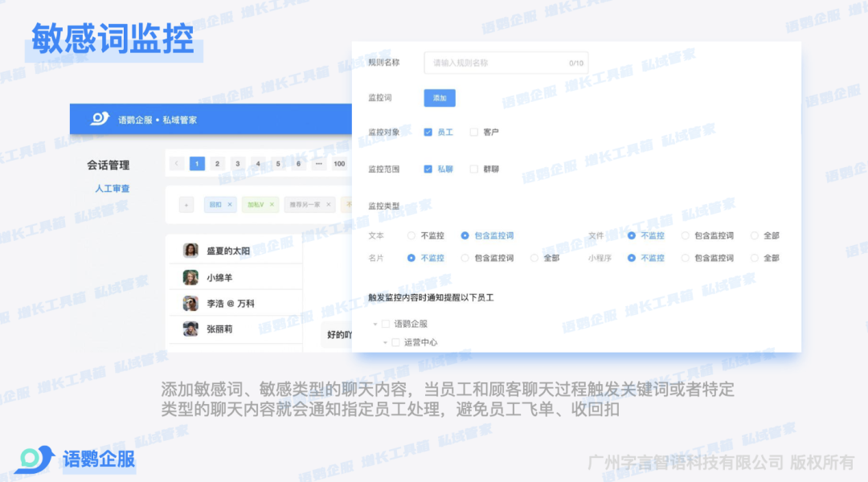This screenshot has width=868, height=482.
Task: Open the 人工审查 menu item
Action: click(112, 189)
